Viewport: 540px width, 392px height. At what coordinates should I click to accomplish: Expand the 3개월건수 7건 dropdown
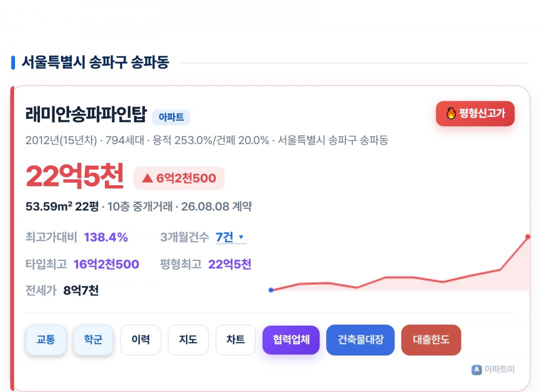pyautogui.click(x=231, y=237)
